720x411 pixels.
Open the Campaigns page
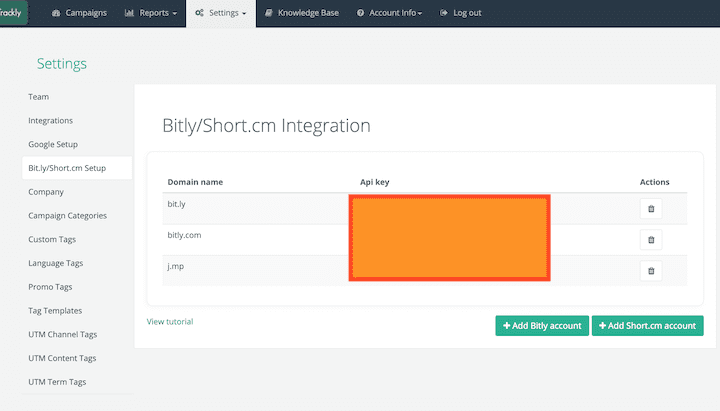79,13
